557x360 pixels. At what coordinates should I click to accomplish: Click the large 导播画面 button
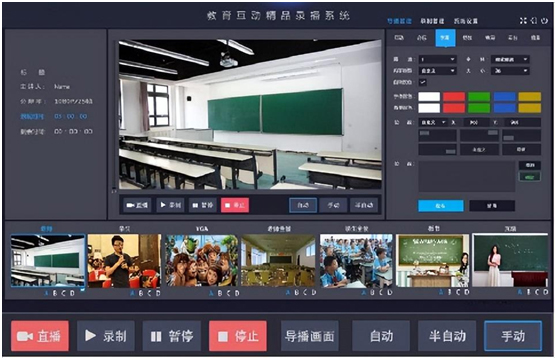click(310, 336)
